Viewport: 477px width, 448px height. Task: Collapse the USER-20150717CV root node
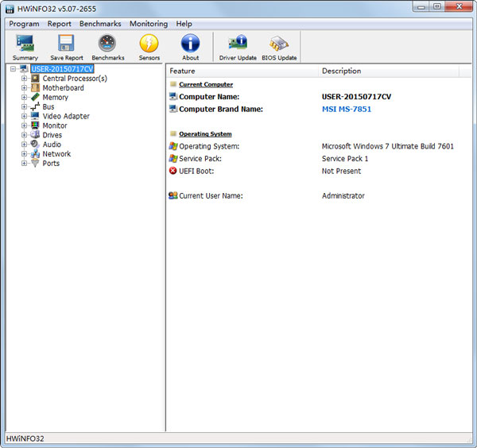tap(13, 69)
